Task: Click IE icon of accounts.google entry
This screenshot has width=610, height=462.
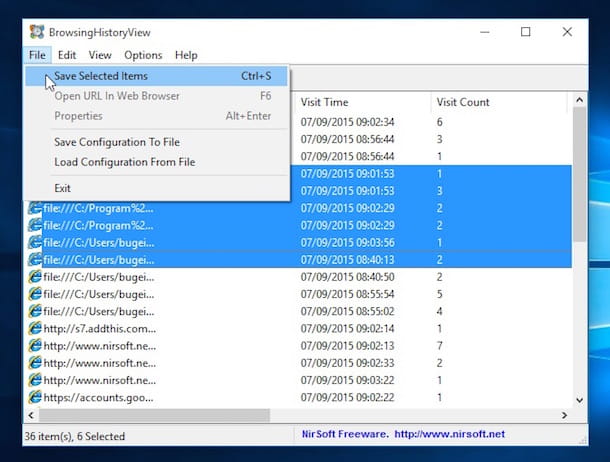Action: [35, 397]
